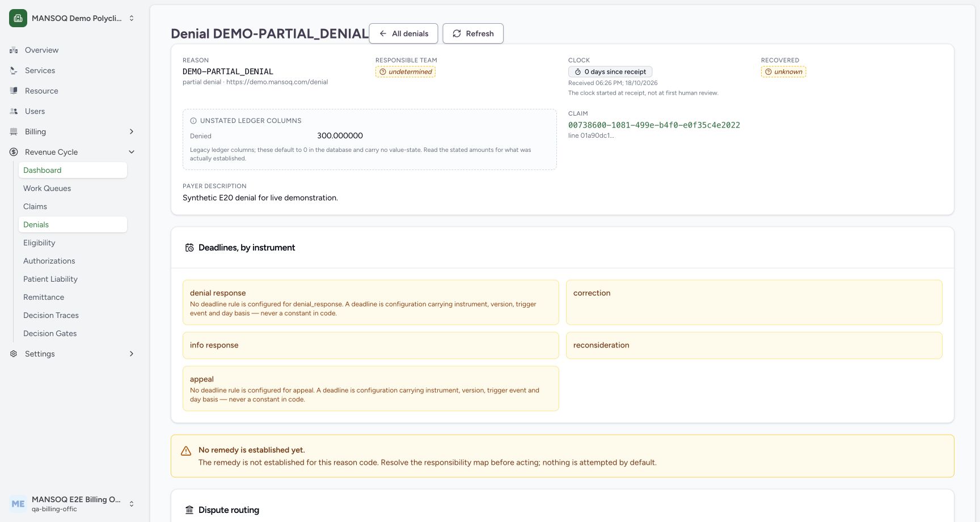Screen dimensions: 980x522
Task: Click the Refresh button
Action: (473, 33)
